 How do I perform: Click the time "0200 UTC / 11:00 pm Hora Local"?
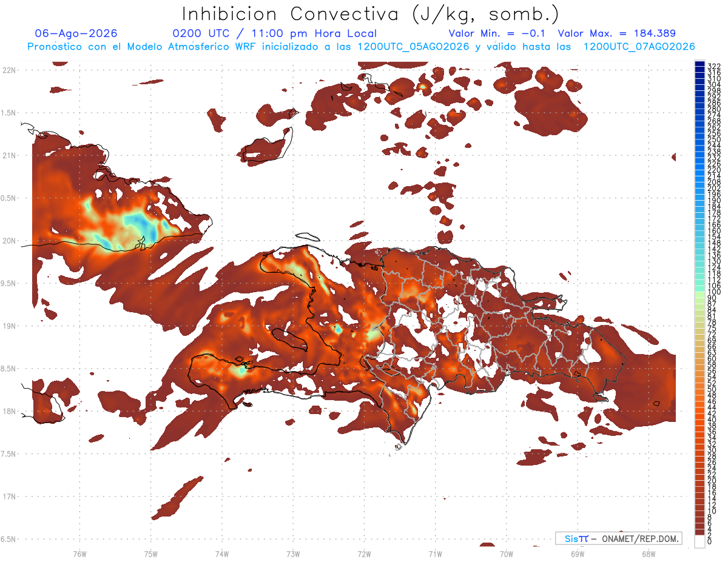[x=275, y=33]
